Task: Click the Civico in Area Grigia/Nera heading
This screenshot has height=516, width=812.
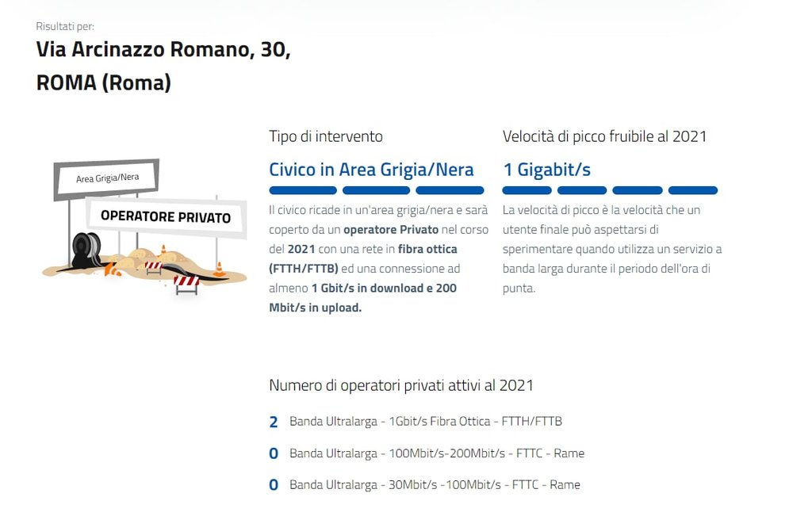Action: (371, 170)
